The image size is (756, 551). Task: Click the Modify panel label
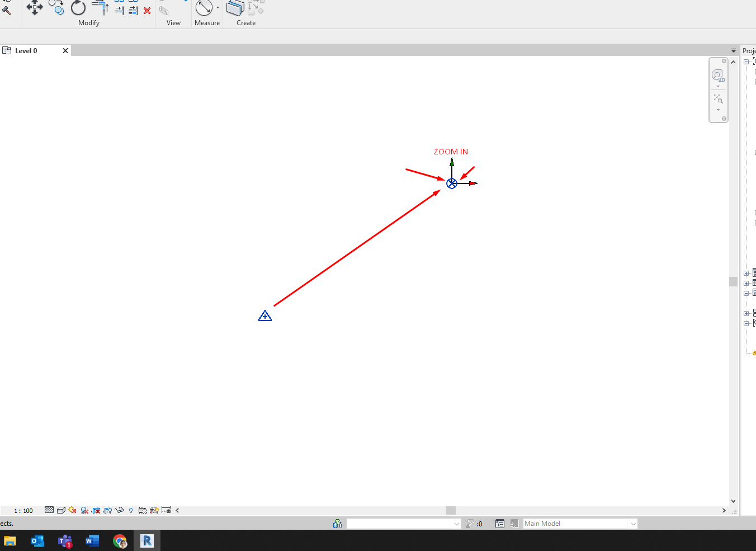click(88, 23)
